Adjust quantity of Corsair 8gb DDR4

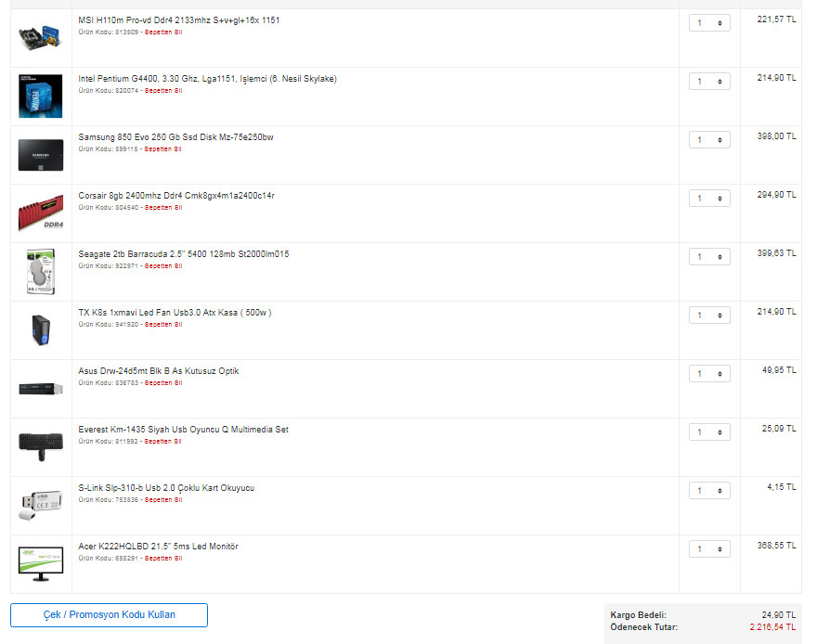[x=709, y=199]
